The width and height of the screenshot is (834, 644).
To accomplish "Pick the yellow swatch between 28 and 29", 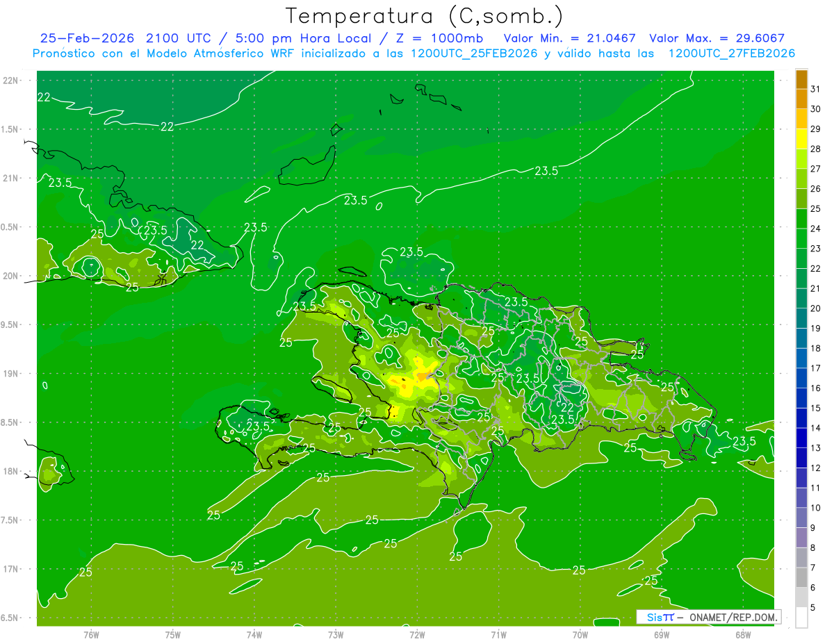I will 801,139.
